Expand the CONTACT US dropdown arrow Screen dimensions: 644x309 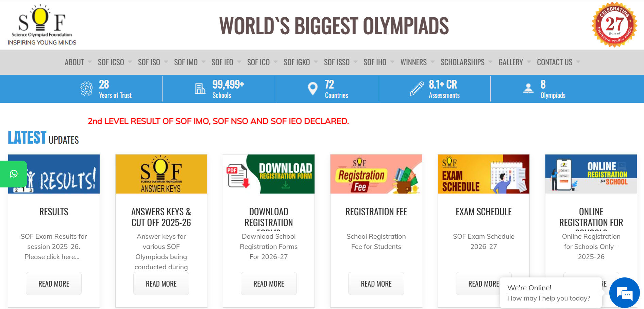pos(578,62)
